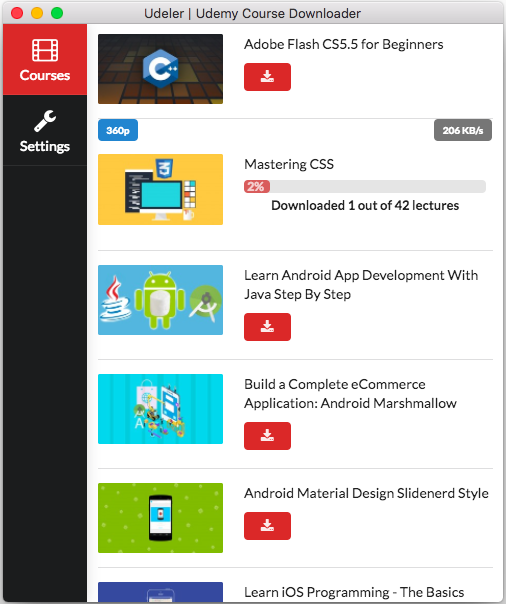Click 'Downloaded 1 out of 42 lectures' status text
Viewport: 506px width, 604px height.
(365, 205)
